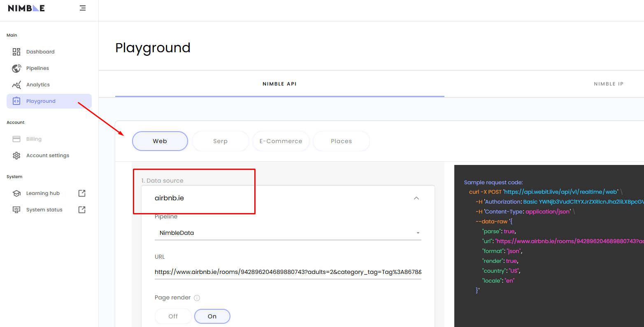
Task: Switch to Nimble API tab
Action: pyautogui.click(x=280, y=84)
